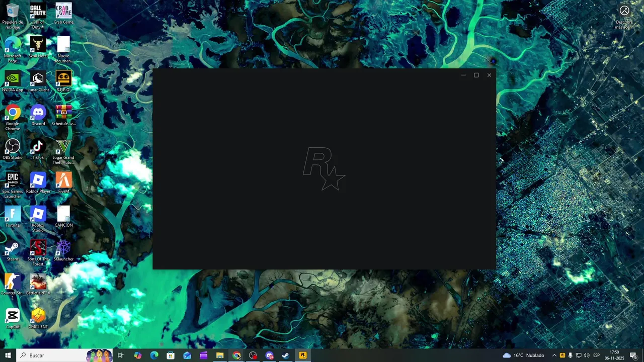Screen dimensions: 644x362
Task: Click the Descubre más acerca wallpaper info icon
Action: coord(624,17)
